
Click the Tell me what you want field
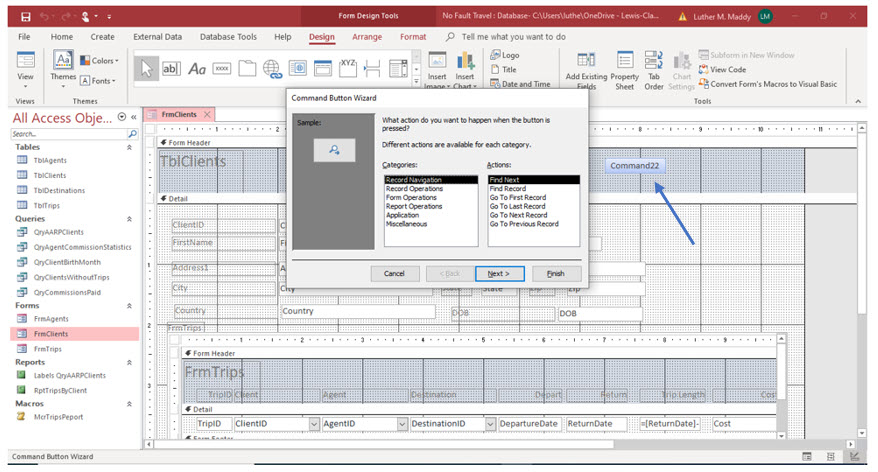pyautogui.click(x=513, y=36)
